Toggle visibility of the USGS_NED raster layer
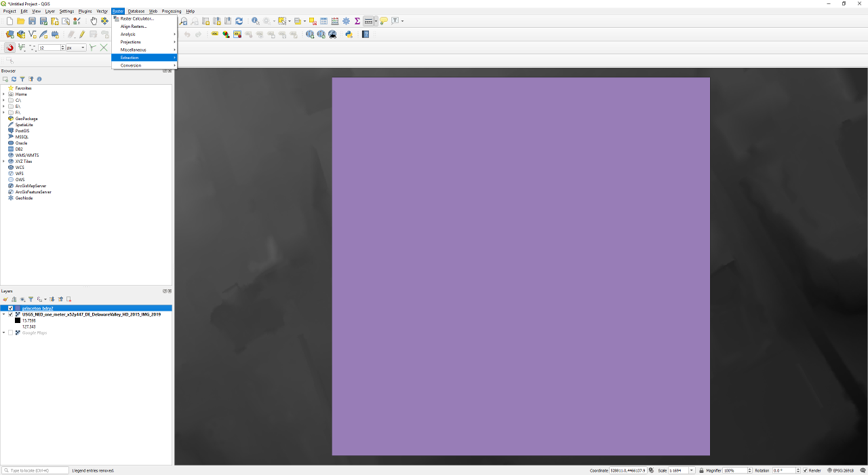Viewport: 868px width, 475px height. (10, 314)
